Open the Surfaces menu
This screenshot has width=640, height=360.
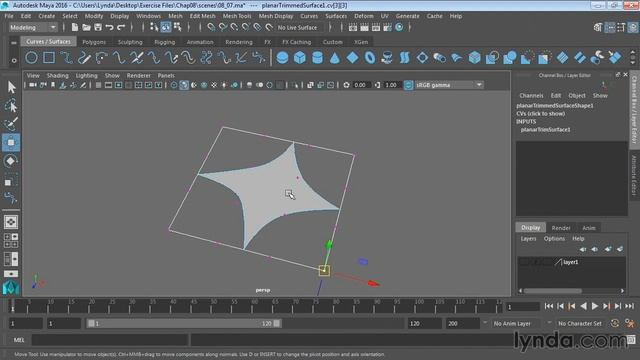[336, 16]
